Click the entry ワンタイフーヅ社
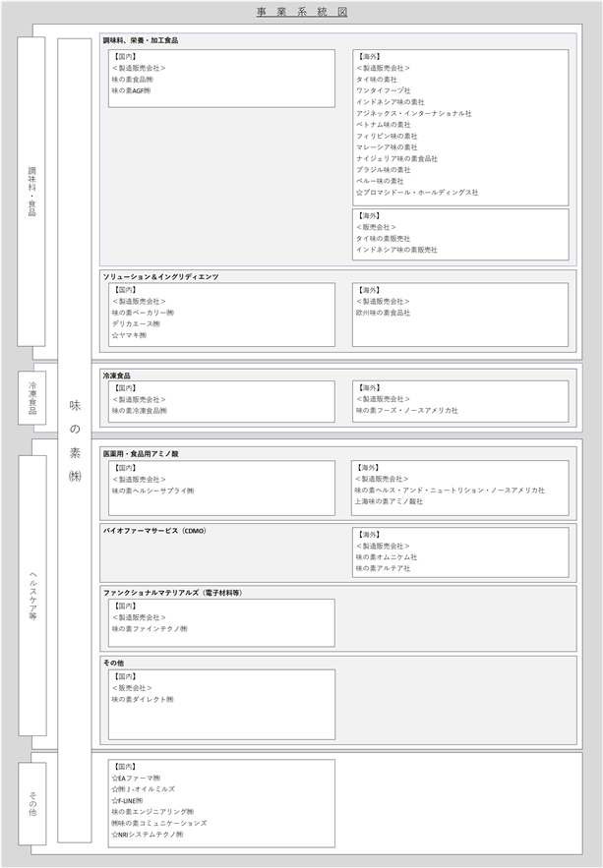The width and height of the screenshot is (603, 868). [384, 90]
